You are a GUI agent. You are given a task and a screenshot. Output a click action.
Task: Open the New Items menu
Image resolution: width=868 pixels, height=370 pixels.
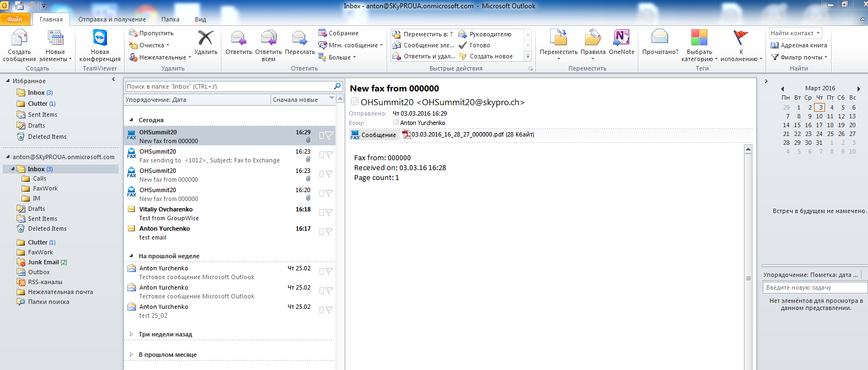56,46
